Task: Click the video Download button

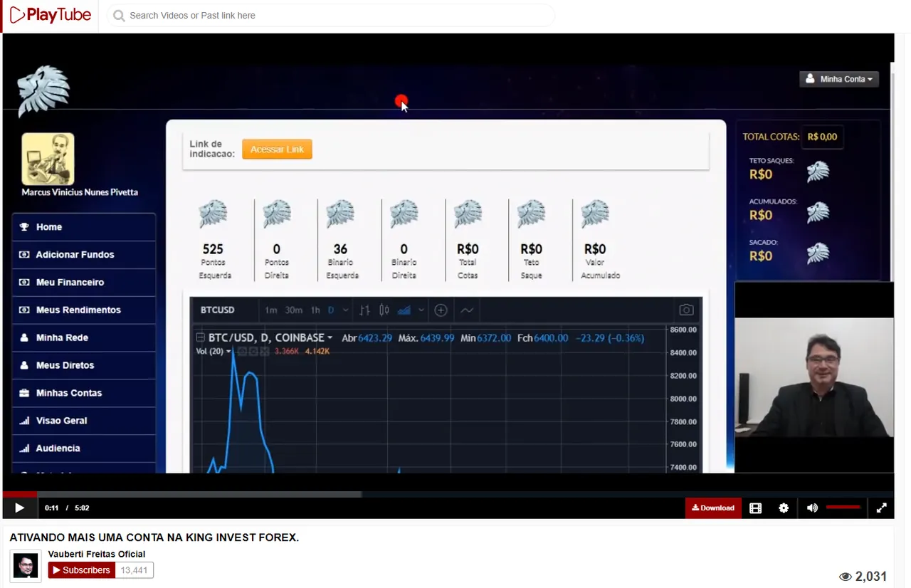Action: point(713,508)
